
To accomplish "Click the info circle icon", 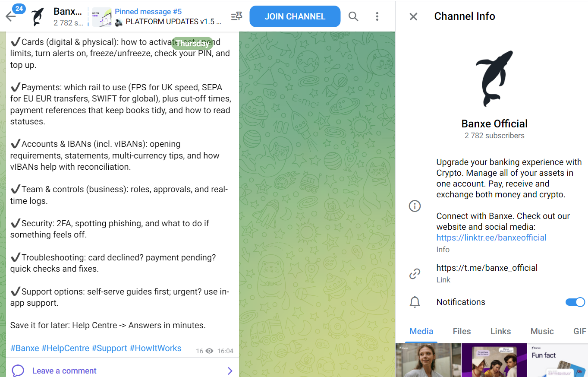I will pyautogui.click(x=415, y=206).
